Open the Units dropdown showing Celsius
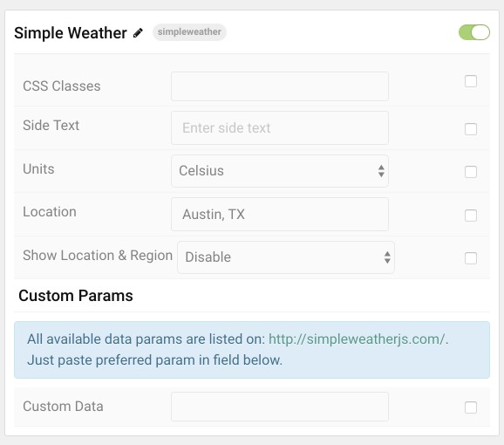 280,171
